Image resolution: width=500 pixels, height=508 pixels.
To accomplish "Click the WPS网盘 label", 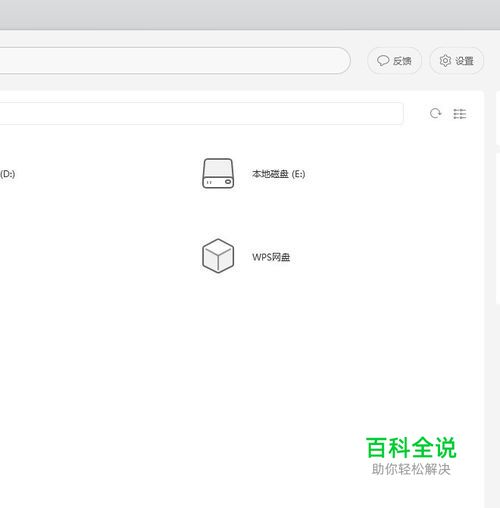I will click(x=271, y=257).
